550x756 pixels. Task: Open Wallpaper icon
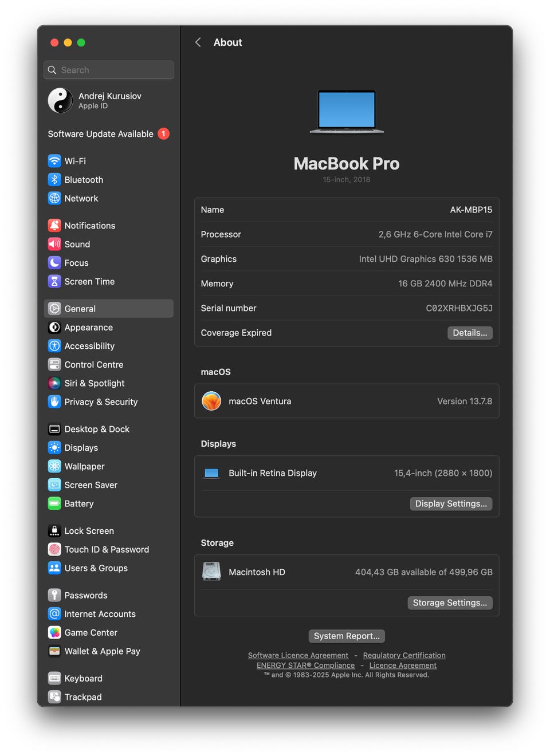54,466
